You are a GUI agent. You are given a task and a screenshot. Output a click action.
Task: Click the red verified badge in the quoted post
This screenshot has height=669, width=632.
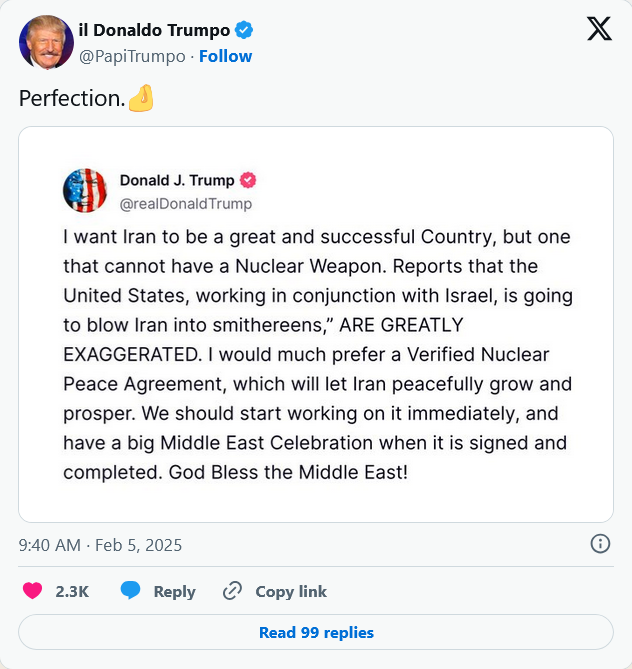[x=247, y=180]
